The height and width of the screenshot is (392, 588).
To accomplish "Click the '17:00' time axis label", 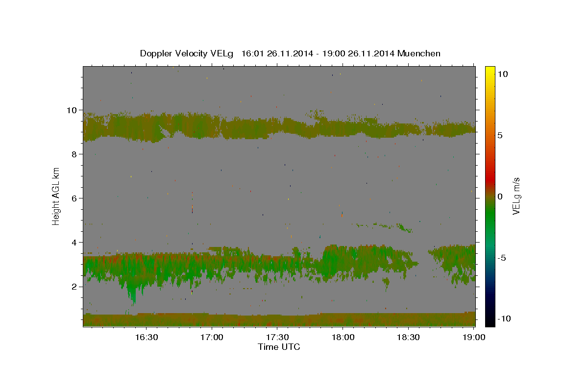I will (212, 337).
